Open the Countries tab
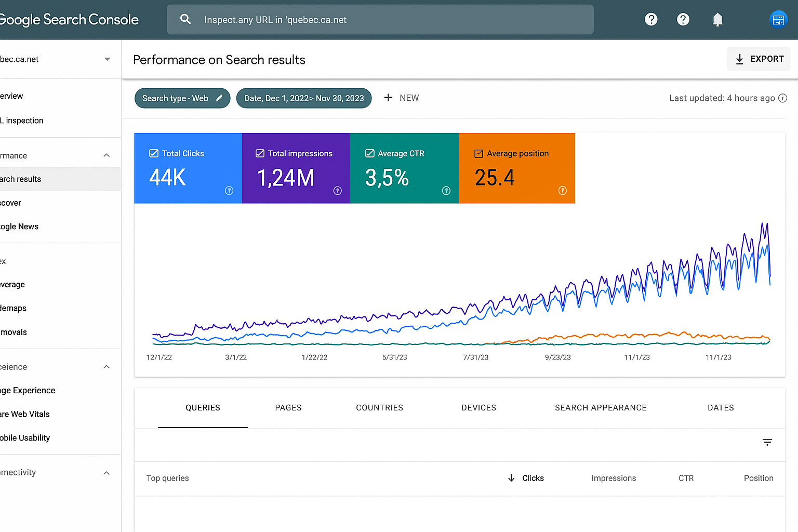The width and height of the screenshot is (798, 532). tap(379, 408)
